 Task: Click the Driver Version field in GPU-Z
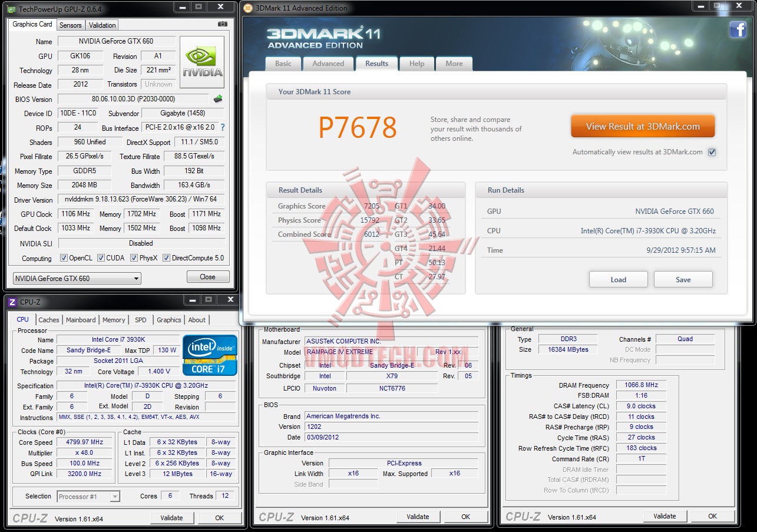[141, 199]
